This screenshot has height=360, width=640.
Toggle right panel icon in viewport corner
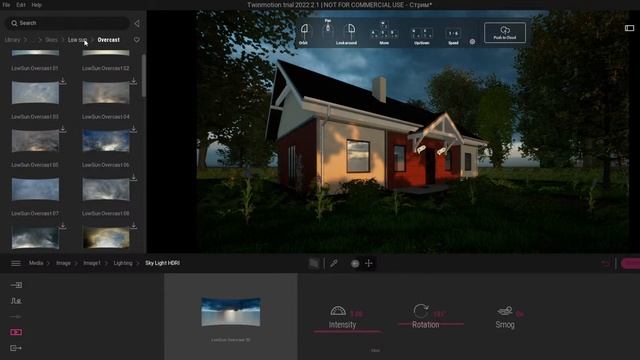click(629, 28)
